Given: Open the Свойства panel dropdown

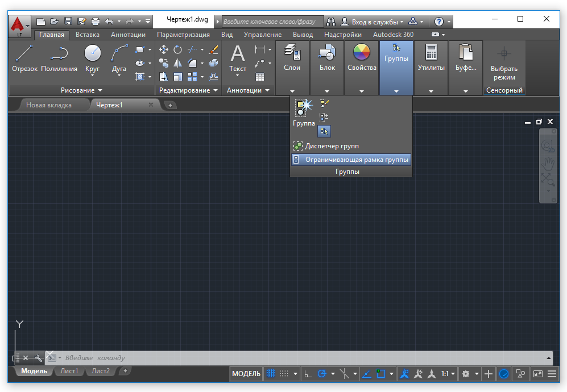Looking at the screenshot, I should click(362, 91).
